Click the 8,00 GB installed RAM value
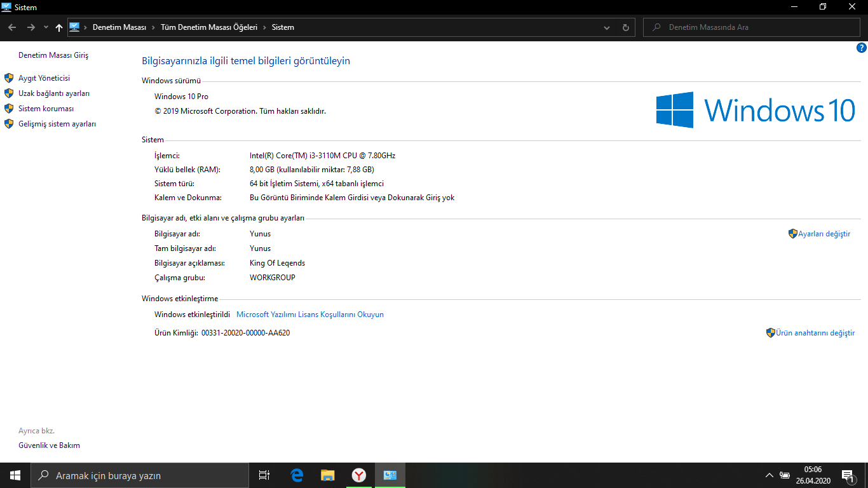 click(312, 170)
